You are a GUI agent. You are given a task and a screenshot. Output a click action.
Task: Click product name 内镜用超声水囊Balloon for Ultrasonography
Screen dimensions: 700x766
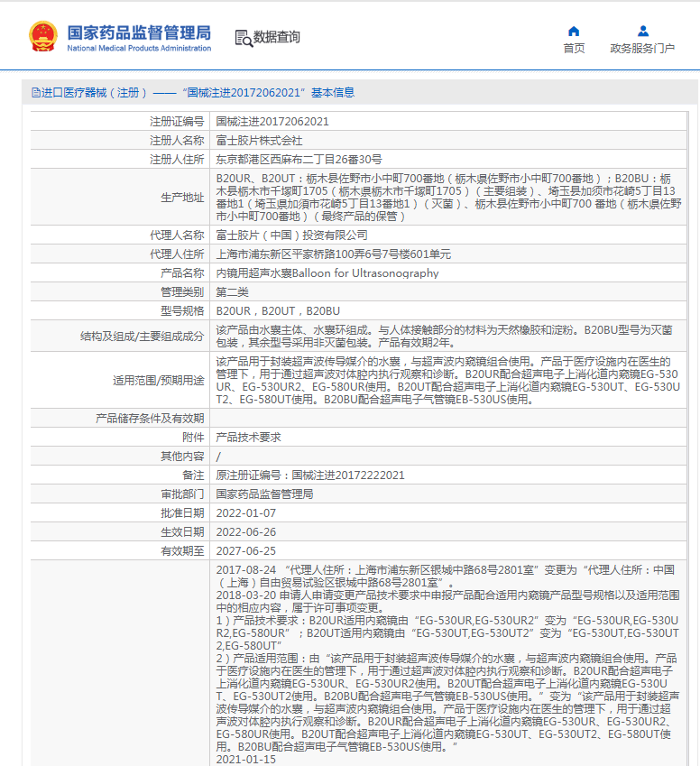click(x=327, y=273)
